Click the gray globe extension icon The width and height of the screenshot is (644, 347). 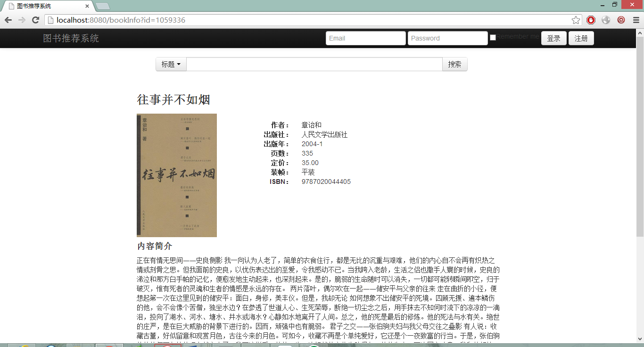click(x=606, y=20)
